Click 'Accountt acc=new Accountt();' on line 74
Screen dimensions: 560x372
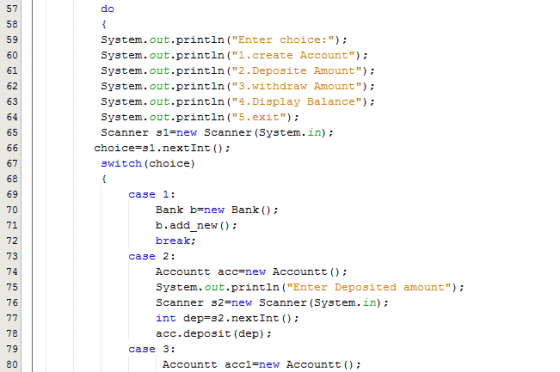(x=251, y=272)
